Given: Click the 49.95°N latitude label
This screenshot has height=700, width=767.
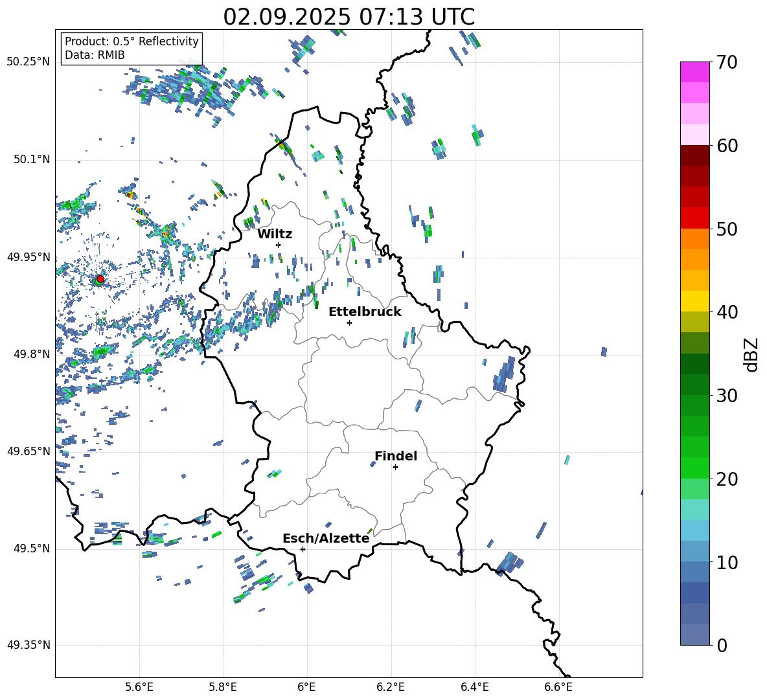Looking at the screenshot, I should pyautogui.click(x=29, y=256).
